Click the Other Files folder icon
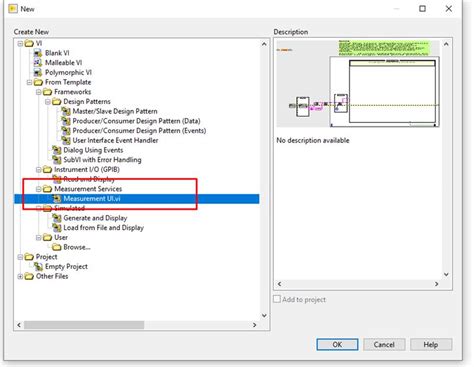The height and width of the screenshot is (367, 474). (x=29, y=276)
